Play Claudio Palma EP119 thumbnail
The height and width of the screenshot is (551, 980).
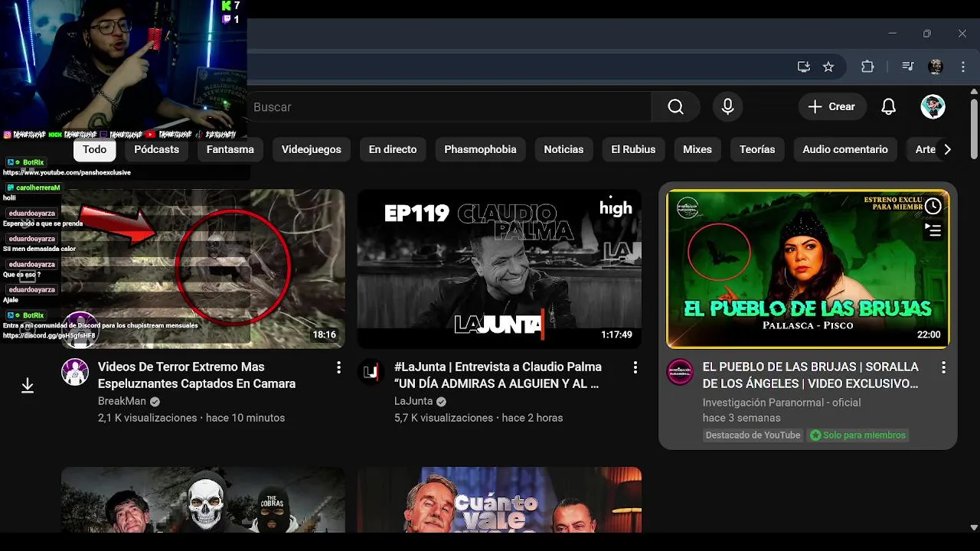click(x=499, y=269)
